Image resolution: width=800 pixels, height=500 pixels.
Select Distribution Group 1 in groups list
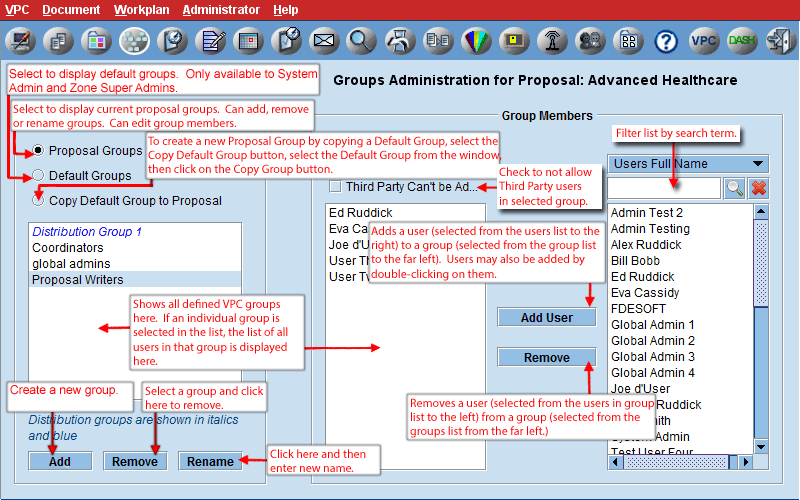click(x=135, y=232)
